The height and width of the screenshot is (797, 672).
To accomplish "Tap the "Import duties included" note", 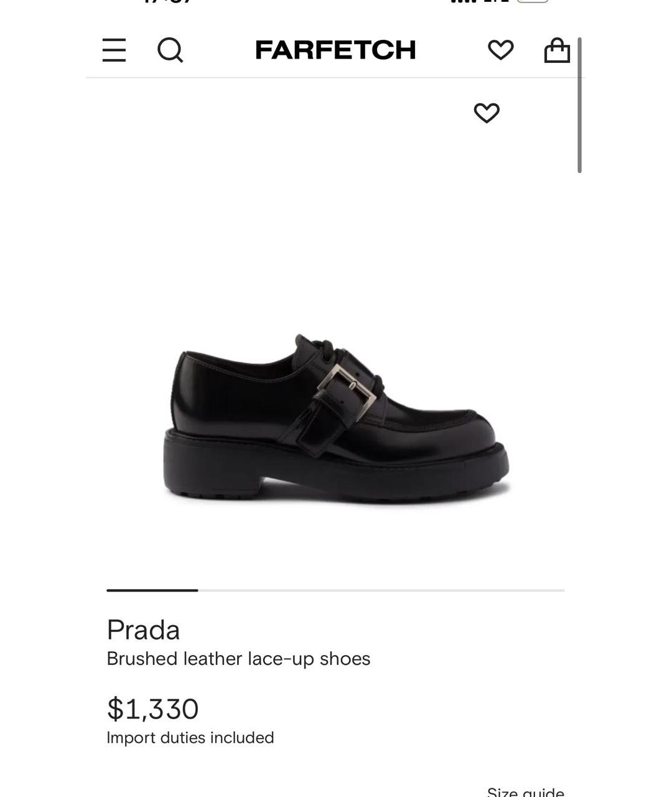I will (x=190, y=738).
